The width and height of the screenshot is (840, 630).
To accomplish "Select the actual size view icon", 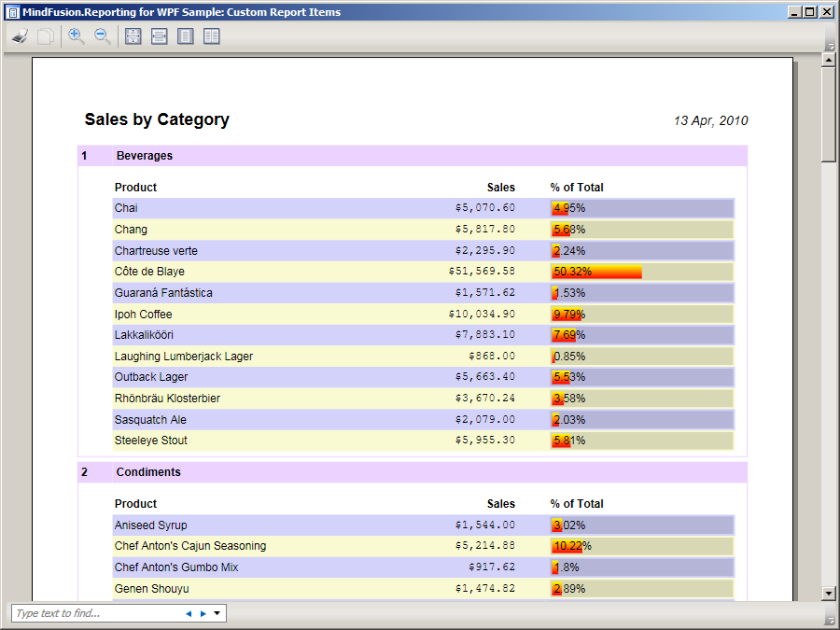I will pyautogui.click(x=133, y=36).
